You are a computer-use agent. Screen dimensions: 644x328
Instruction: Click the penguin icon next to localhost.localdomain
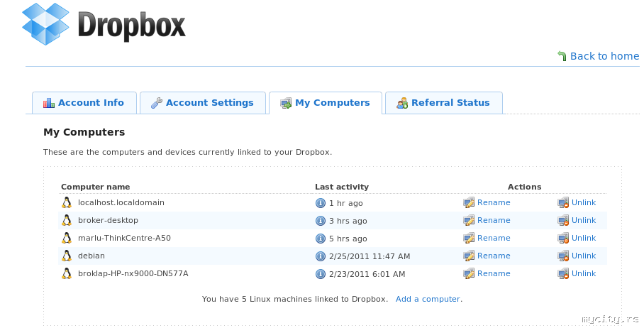67,202
